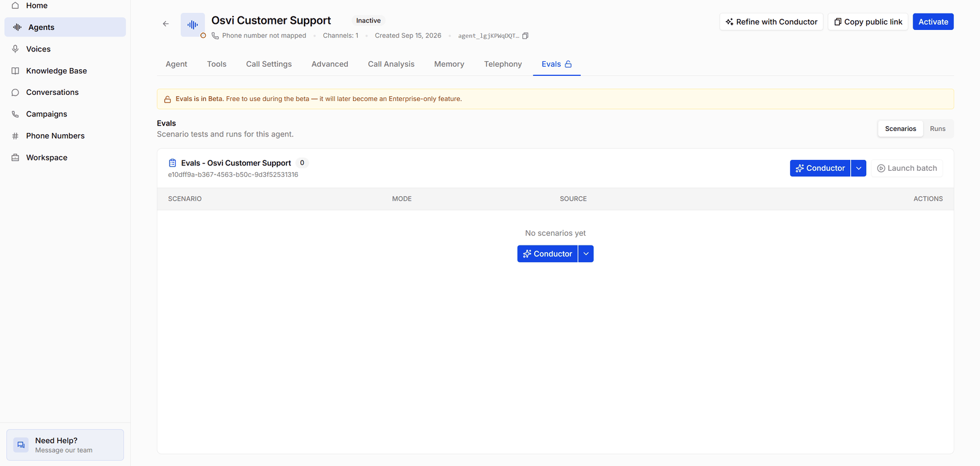Viewport: 980px width, 466px height.
Task: Click 'Created Sep 15, 2026' text
Action: click(x=408, y=36)
